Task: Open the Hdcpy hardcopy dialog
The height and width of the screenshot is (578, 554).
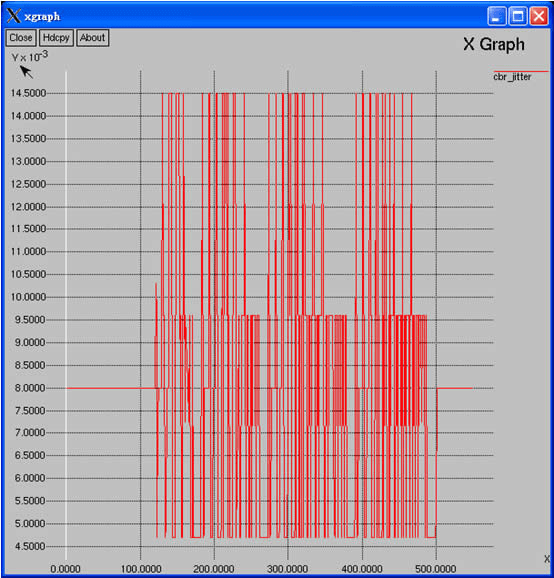Action: [56, 38]
